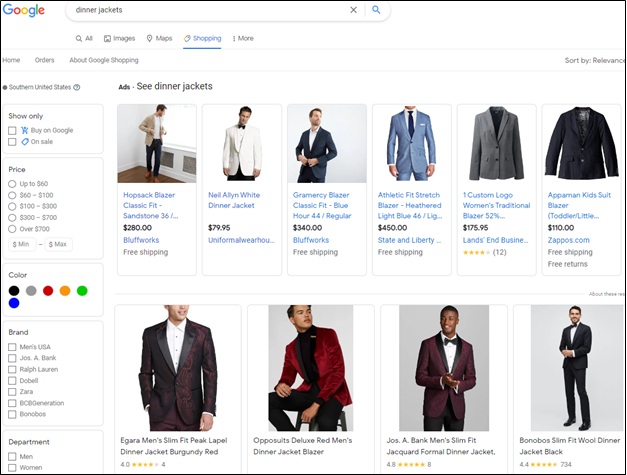This screenshot has height=475, width=627.
Task: Check the BCBGeneration brand filter
Action: click(12, 403)
